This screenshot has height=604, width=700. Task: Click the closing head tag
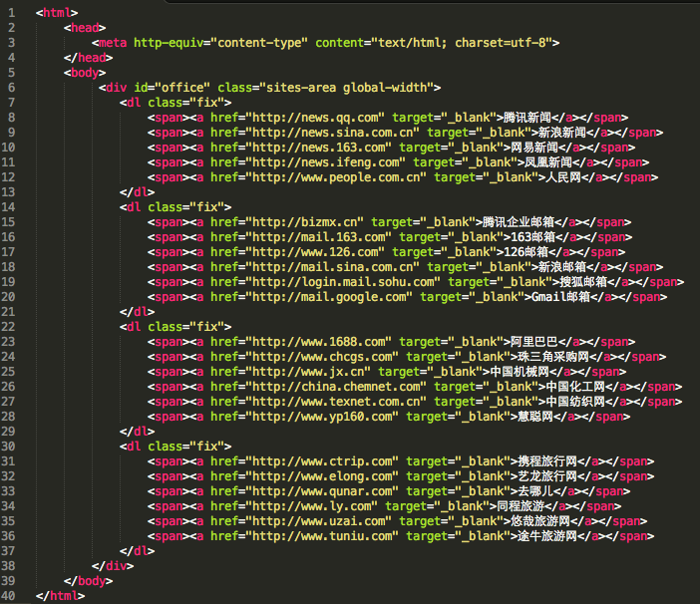(x=89, y=58)
